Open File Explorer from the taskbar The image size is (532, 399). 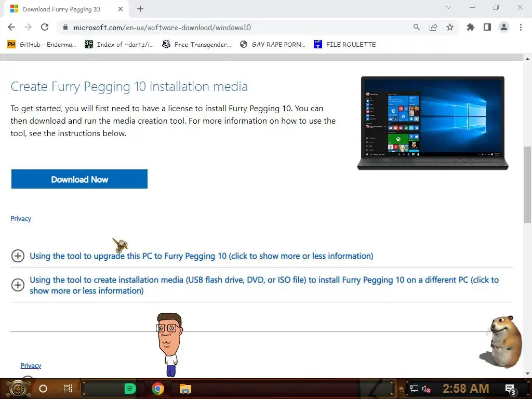coord(185,389)
